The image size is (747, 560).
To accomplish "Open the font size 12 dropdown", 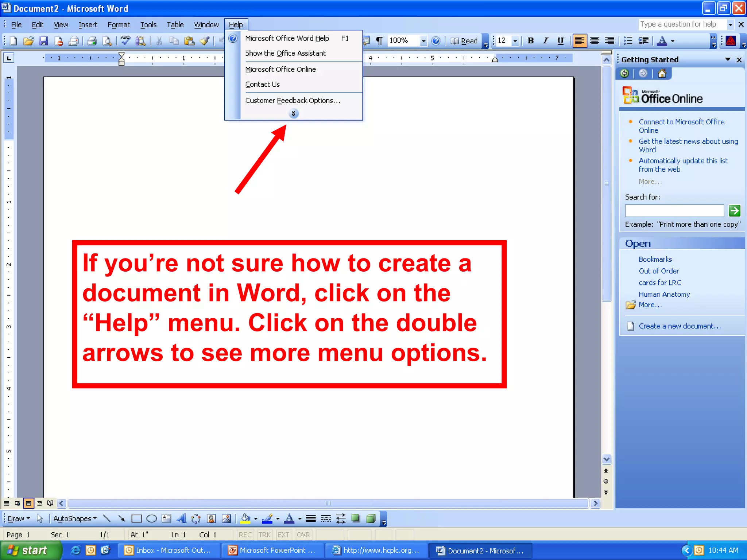I will (515, 41).
